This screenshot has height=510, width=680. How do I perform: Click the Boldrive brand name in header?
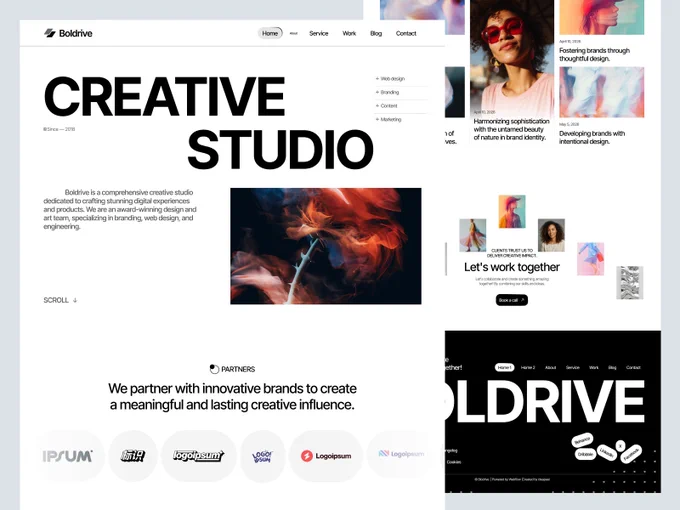pyautogui.click(x=75, y=33)
